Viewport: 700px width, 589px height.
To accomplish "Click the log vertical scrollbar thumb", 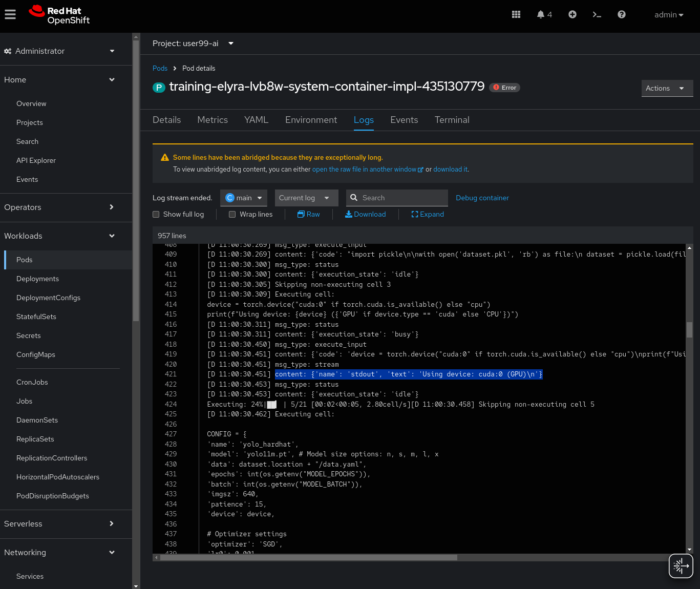I will pyautogui.click(x=689, y=330).
